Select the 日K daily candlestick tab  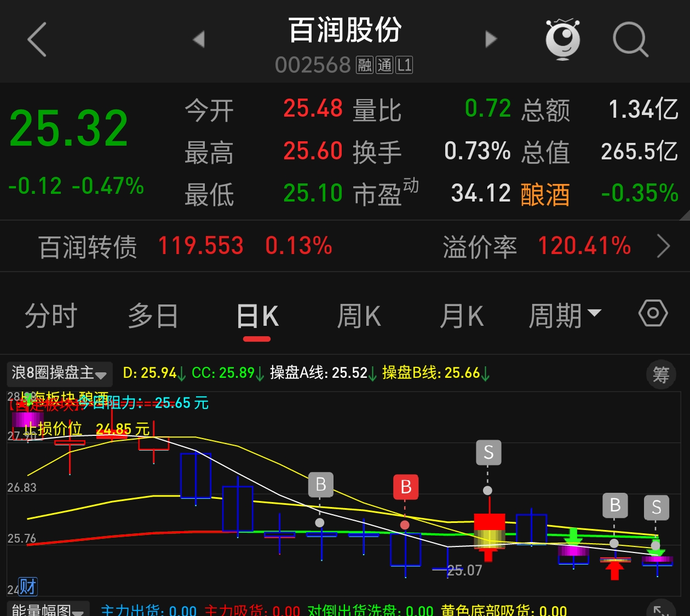click(x=257, y=316)
